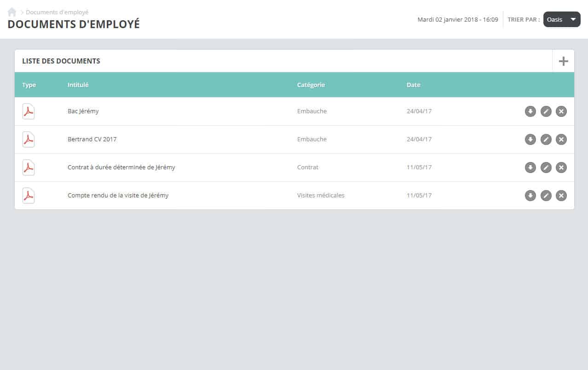Click Embauche category in Bac Jérémy row
This screenshot has width=588, height=370.
(312, 111)
